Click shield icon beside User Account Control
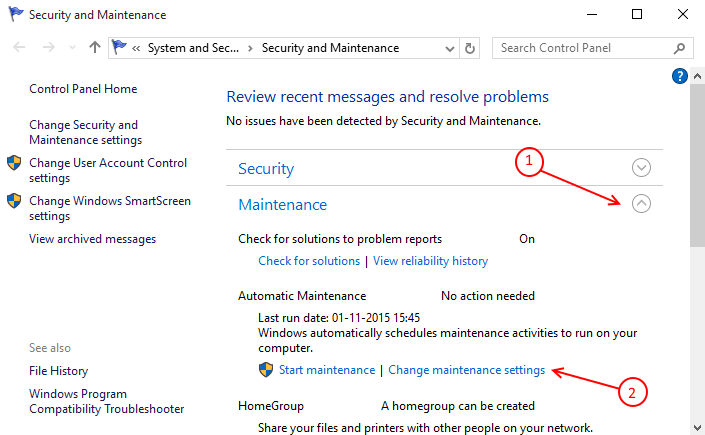 tap(14, 163)
